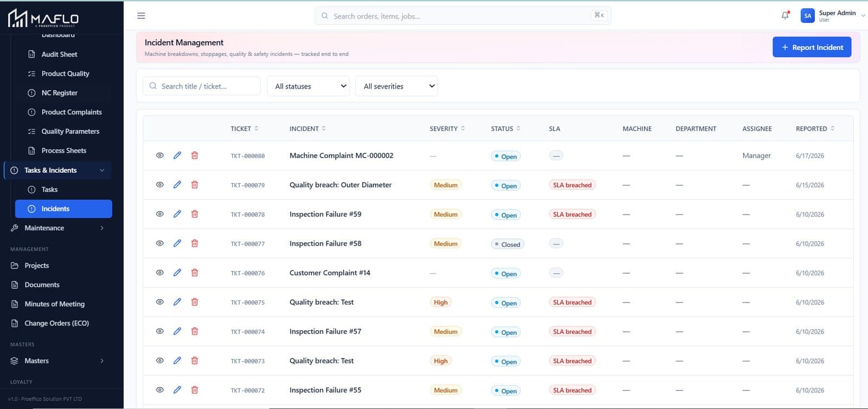Viewport: 868px width, 409px height.
Task: Delete Customer Complaint #14 incident
Action: pos(195,273)
